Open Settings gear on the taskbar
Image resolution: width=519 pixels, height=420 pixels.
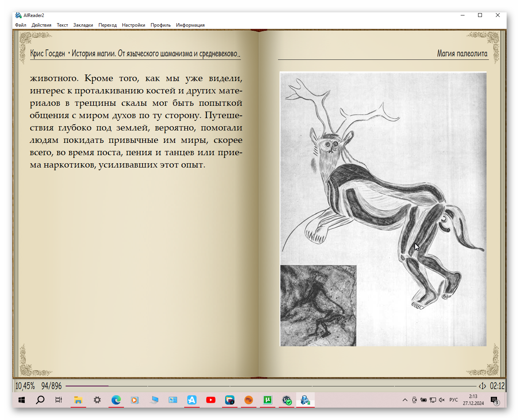pos(97,400)
